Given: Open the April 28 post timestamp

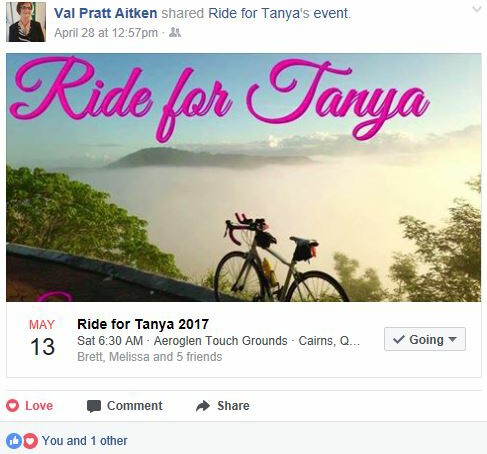Looking at the screenshot, I should point(106,33).
